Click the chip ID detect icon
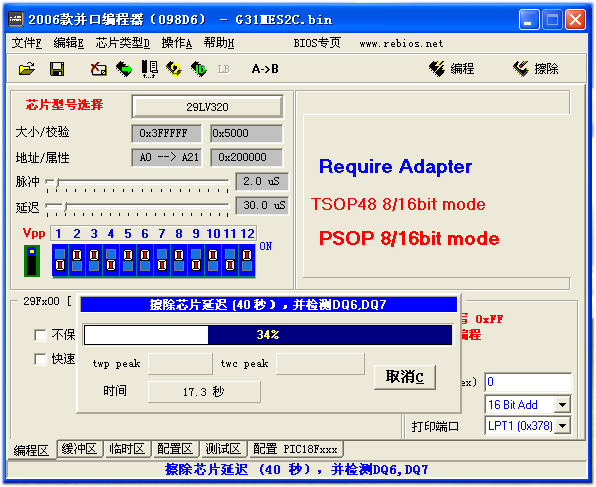Image resolution: width=596 pixels, height=487 pixels. [198, 69]
